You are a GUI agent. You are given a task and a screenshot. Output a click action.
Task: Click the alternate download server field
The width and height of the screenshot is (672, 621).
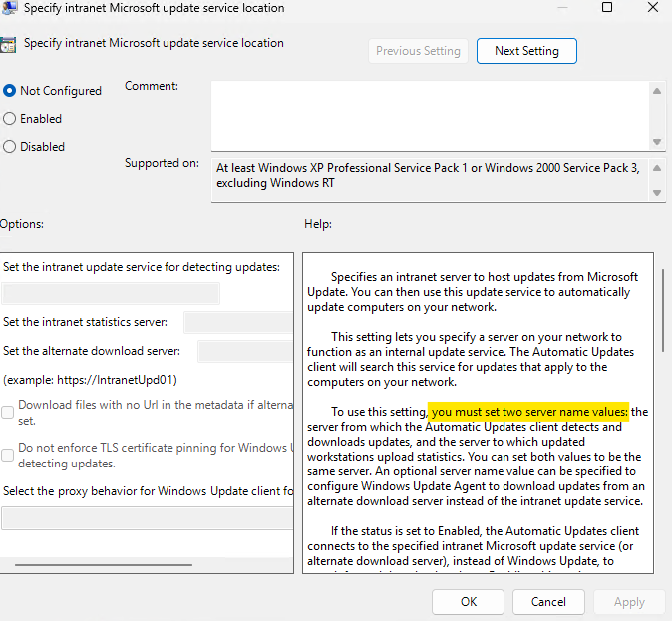pos(245,352)
